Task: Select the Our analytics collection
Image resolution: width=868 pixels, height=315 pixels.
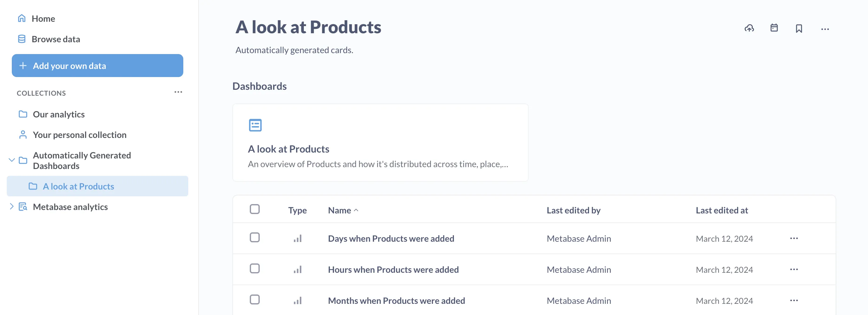Action: pyautogui.click(x=58, y=114)
